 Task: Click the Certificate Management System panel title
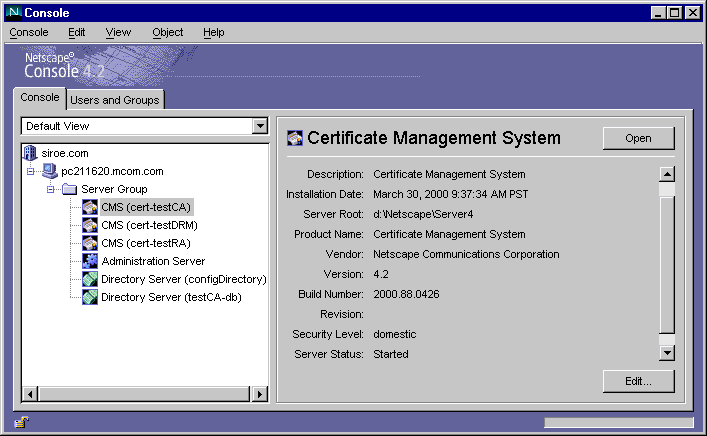(434, 138)
